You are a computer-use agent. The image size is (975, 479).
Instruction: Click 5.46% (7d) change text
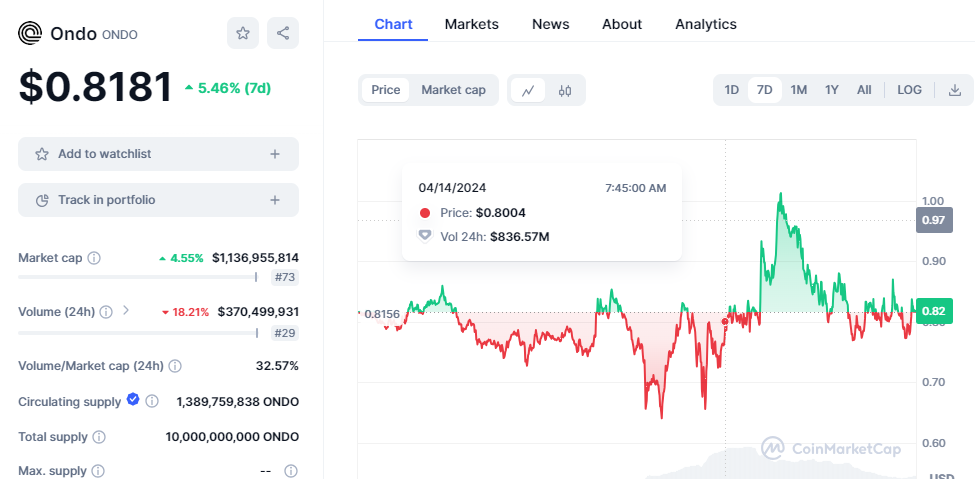[228, 88]
